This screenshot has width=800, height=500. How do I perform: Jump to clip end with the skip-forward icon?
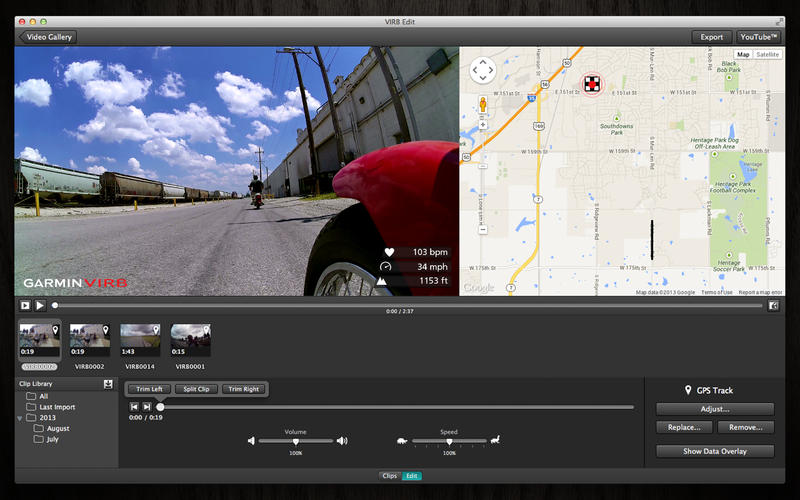click(x=147, y=407)
